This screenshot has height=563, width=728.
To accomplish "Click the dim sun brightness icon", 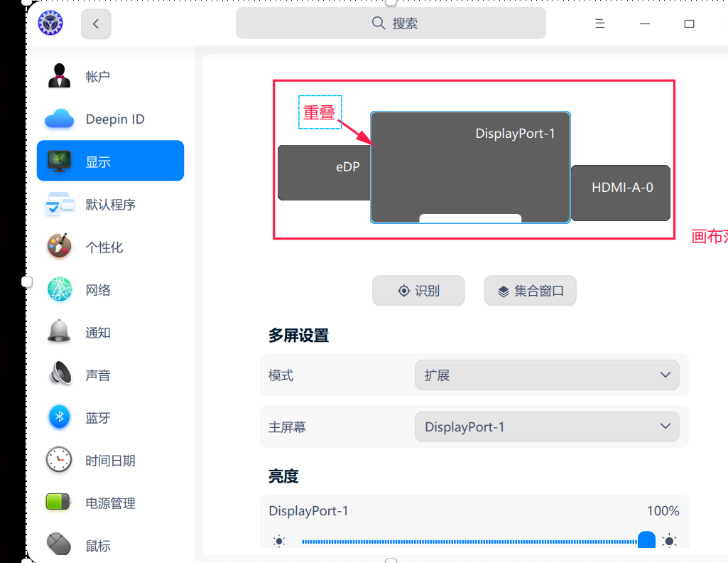I will coord(279,541).
